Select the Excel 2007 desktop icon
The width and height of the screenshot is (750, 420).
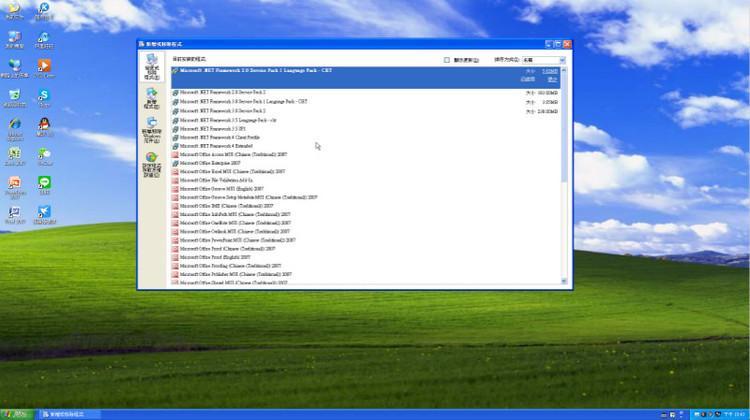coord(15,156)
